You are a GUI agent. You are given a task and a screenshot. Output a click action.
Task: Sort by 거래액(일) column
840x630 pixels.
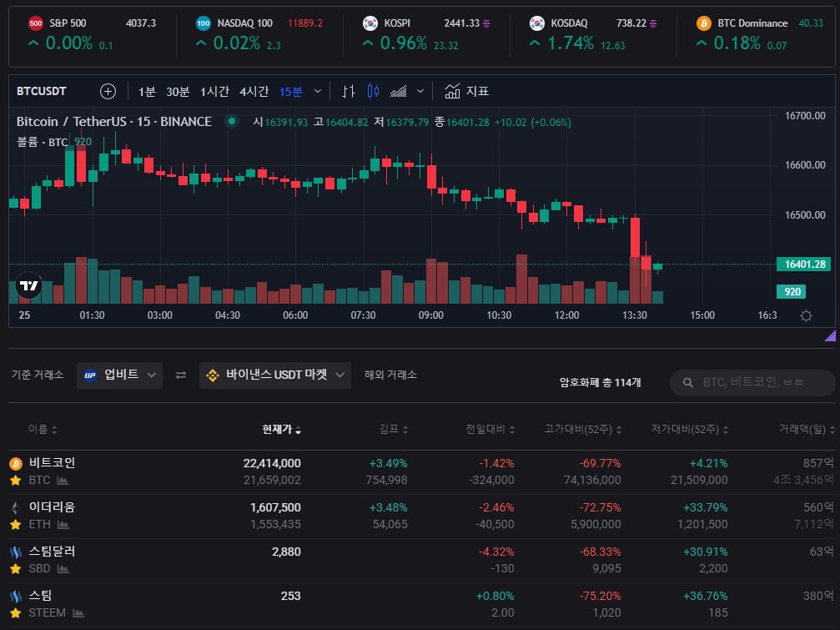(807, 429)
